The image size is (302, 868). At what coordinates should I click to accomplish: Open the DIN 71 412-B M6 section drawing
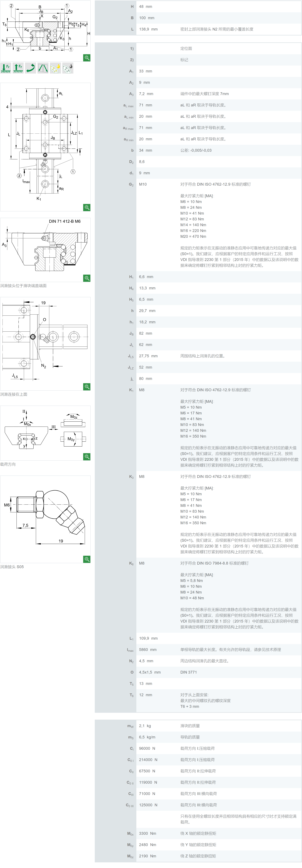45,250
